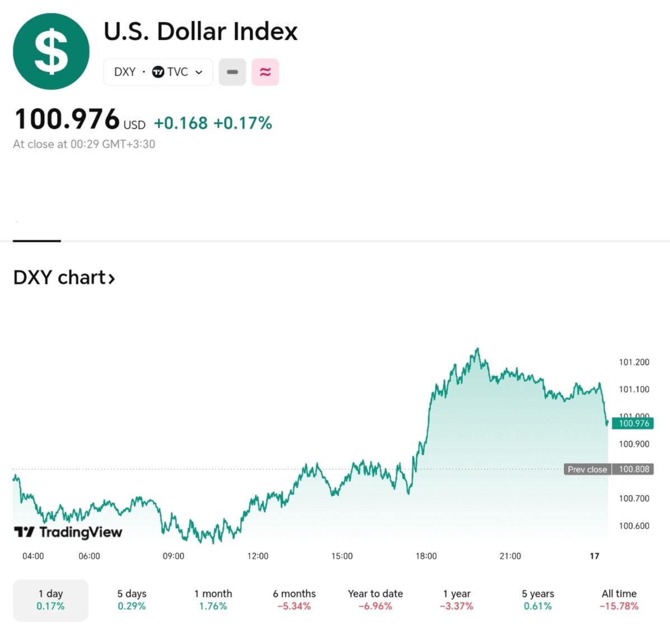The image size is (670, 644).
Task: Select the 5 years range
Action: (538, 600)
